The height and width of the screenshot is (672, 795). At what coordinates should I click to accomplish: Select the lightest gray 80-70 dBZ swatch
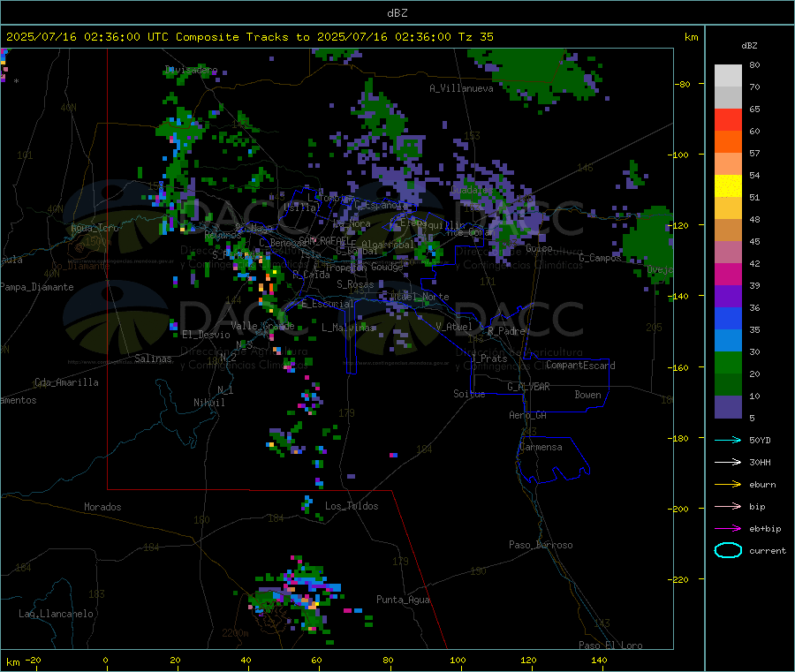coord(728,76)
